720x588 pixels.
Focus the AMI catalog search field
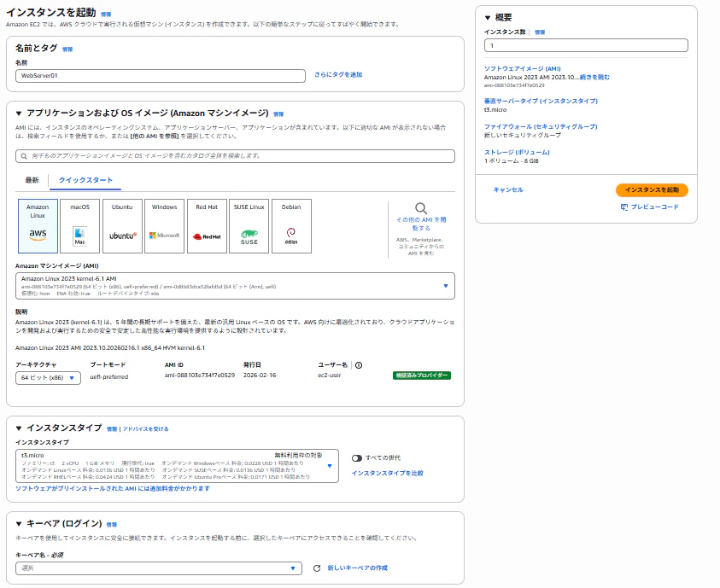pyautogui.click(x=235, y=156)
